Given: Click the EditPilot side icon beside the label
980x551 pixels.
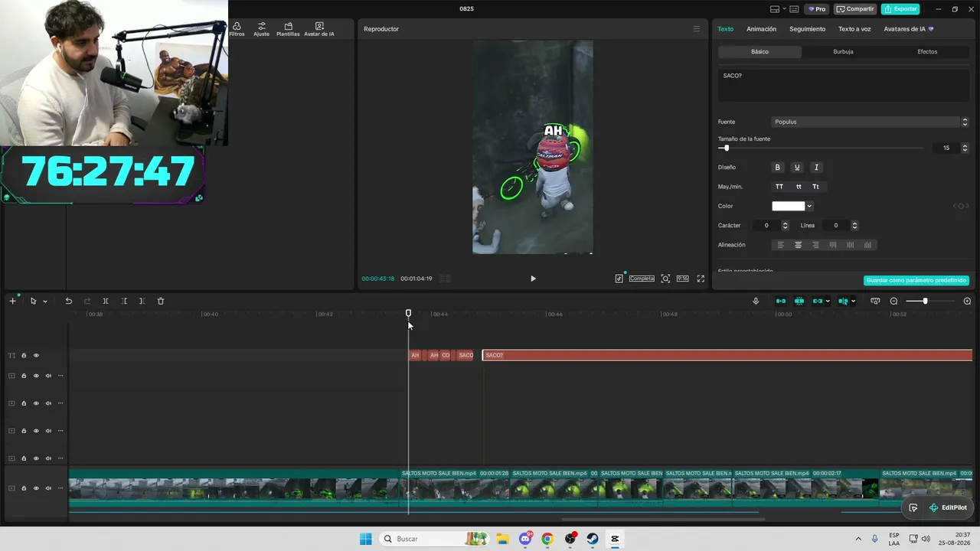Looking at the screenshot, I should click(913, 507).
